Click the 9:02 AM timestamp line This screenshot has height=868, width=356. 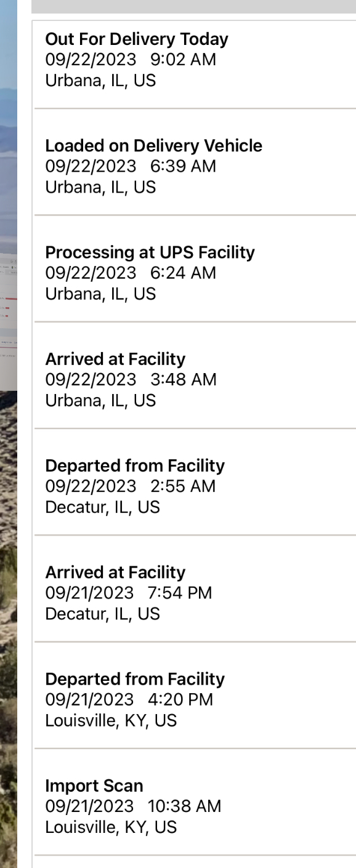click(x=131, y=60)
